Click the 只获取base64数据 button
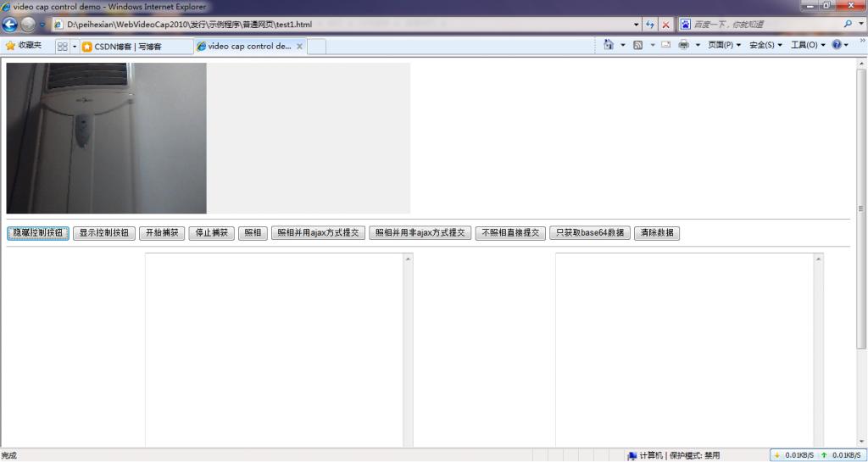Image resolution: width=868 pixels, height=462 pixels. 590,233
